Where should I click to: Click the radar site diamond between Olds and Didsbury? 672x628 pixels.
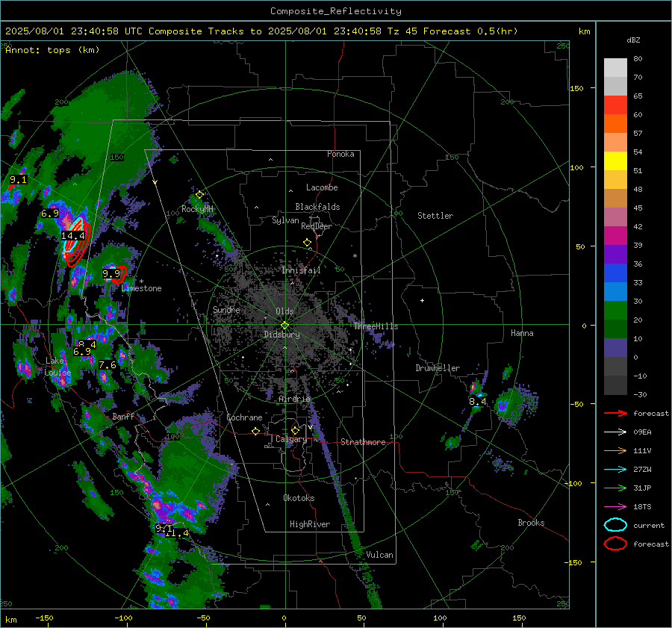pos(284,326)
